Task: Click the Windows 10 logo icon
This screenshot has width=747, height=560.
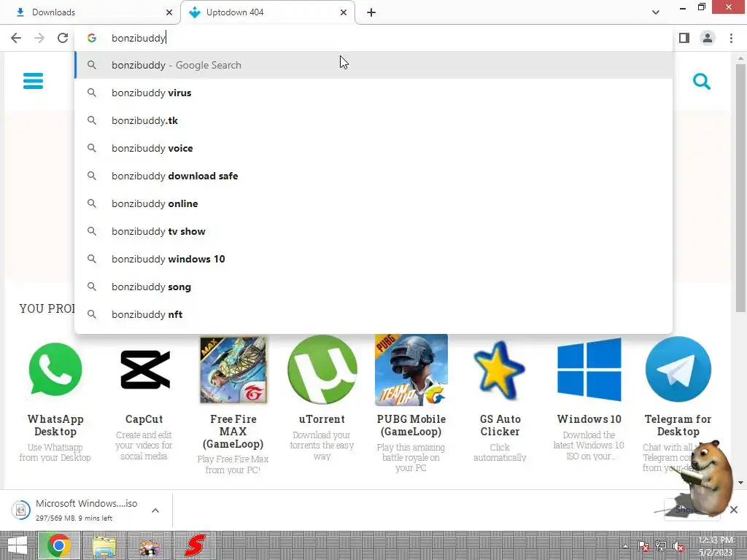Action: point(589,370)
